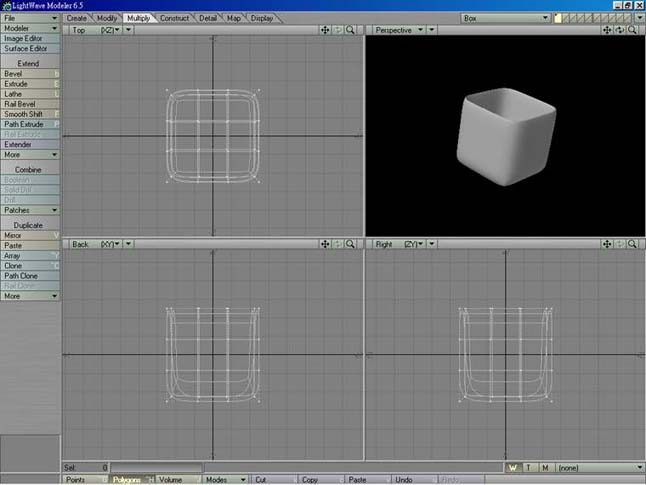Open the Right (ZY) view type dropdown
646x485 pixels.
tap(398, 244)
